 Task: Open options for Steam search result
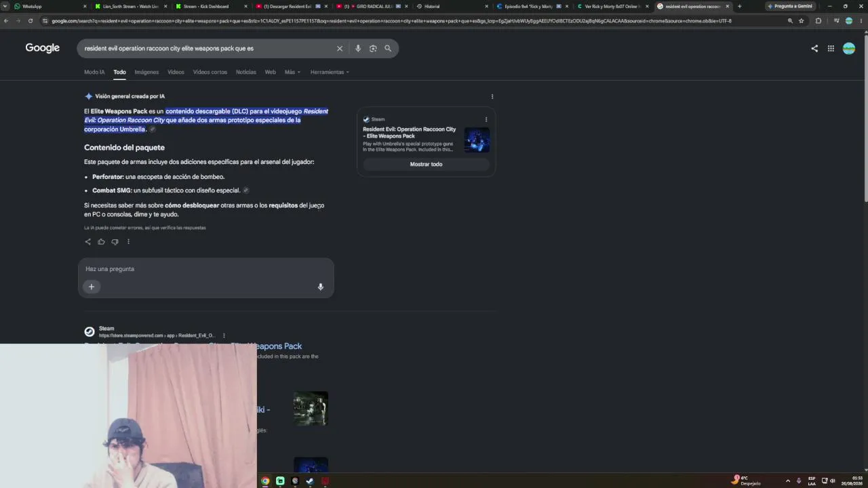click(224, 335)
